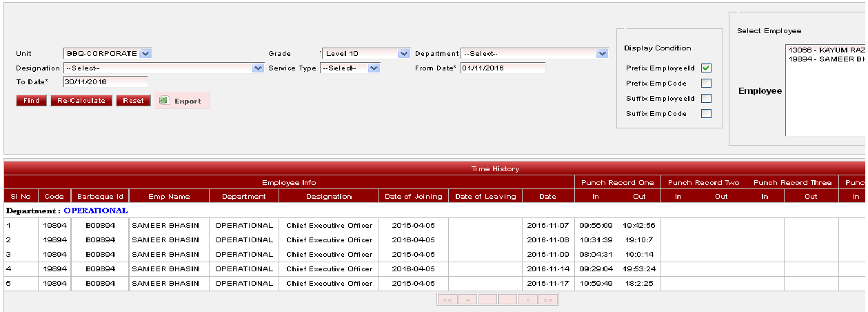Click the Reset button

pos(133,101)
